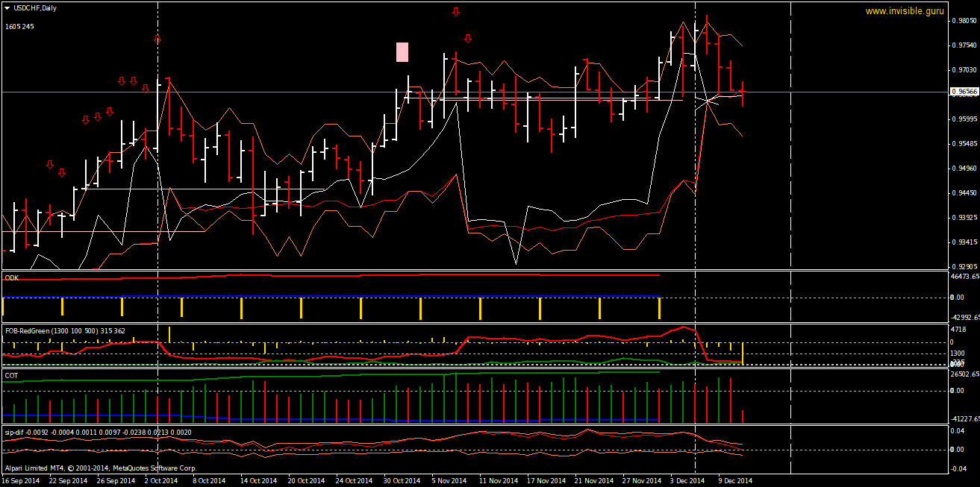
Task: Click the 24 Oct 2014 date label
Action: click(354, 481)
